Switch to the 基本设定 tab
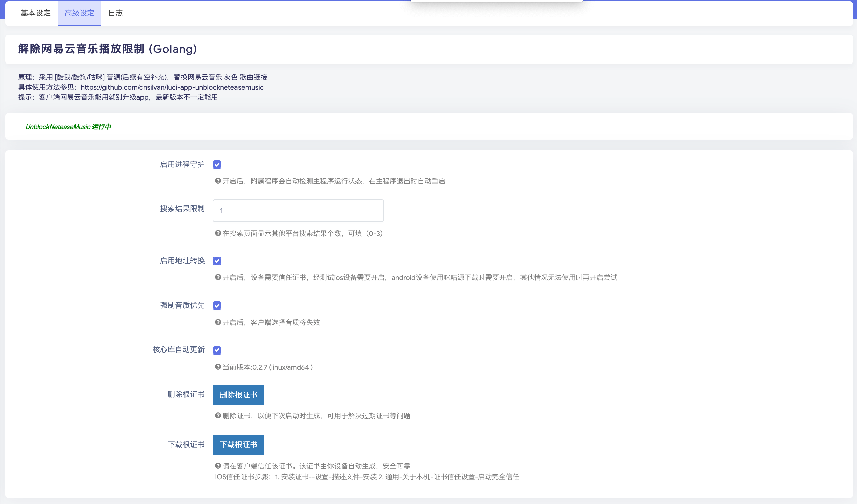Viewport: 857px width, 504px height. coord(35,13)
